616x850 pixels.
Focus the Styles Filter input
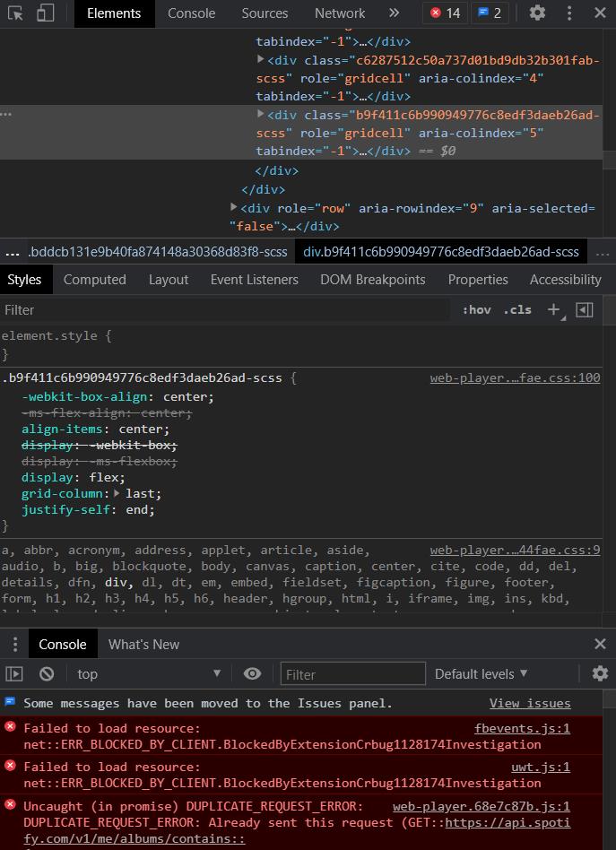pos(225,310)
